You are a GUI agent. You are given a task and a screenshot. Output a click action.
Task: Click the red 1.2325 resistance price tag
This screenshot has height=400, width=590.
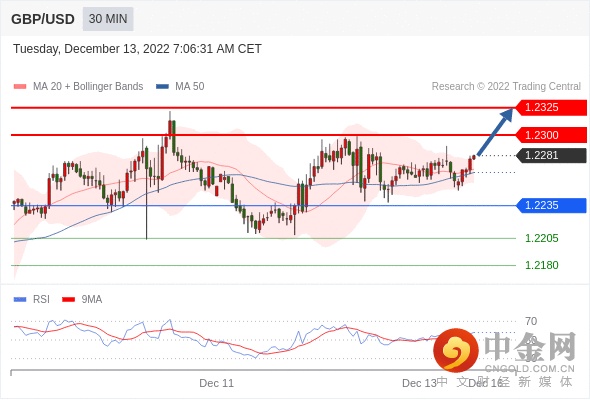(x=551, y=108)
